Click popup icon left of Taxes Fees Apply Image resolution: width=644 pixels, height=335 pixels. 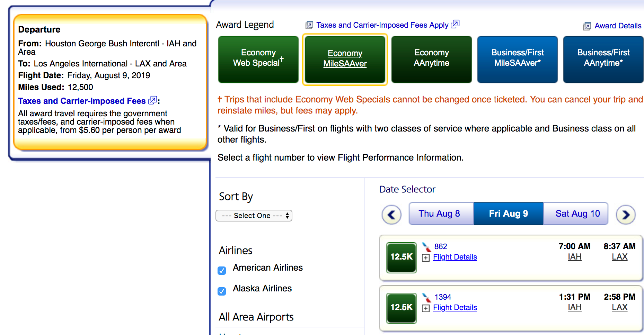pos(309,25)
